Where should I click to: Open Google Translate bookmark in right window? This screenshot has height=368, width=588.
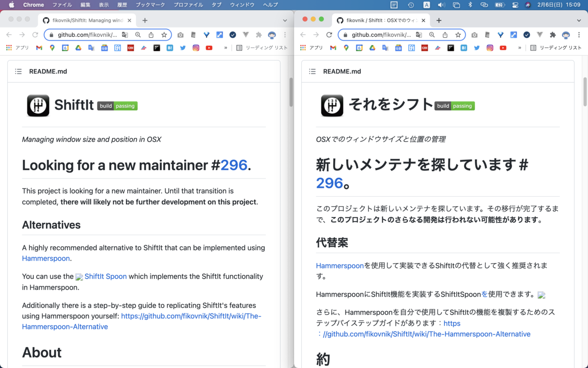[x=385, y=48]
